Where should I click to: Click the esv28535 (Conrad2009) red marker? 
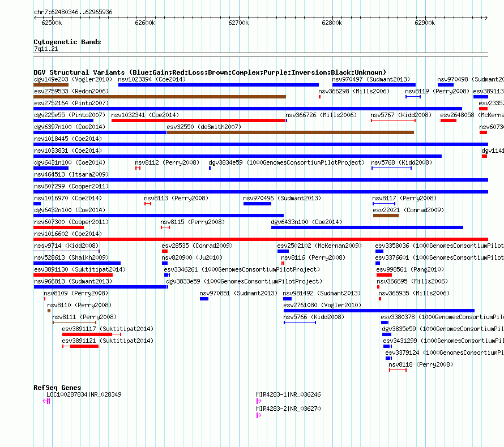[x=165, y=251]
